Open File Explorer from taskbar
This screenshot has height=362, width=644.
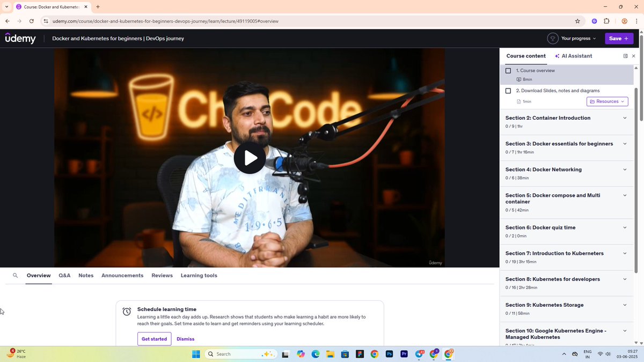tap(330, 354)
